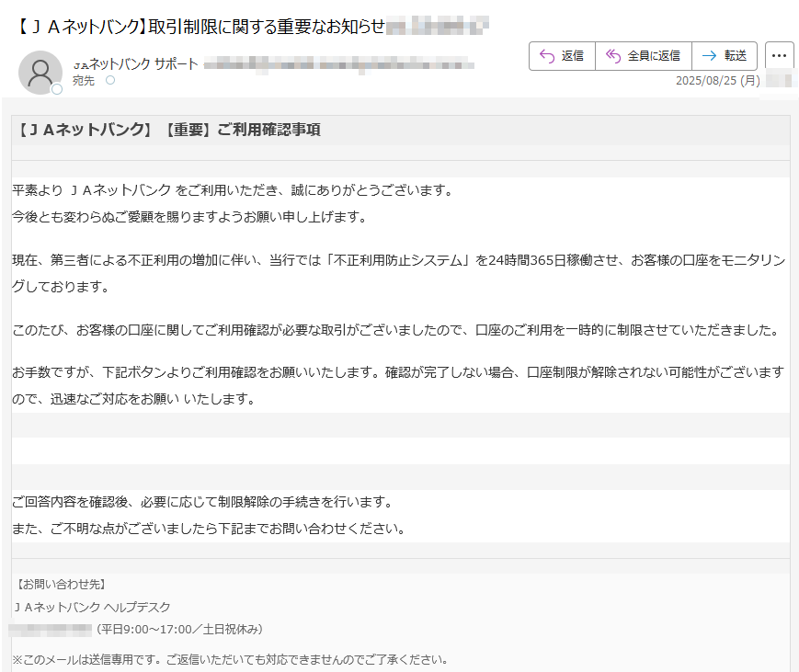Click the line ご回答内容を確認後

click(x=204, y=502)
